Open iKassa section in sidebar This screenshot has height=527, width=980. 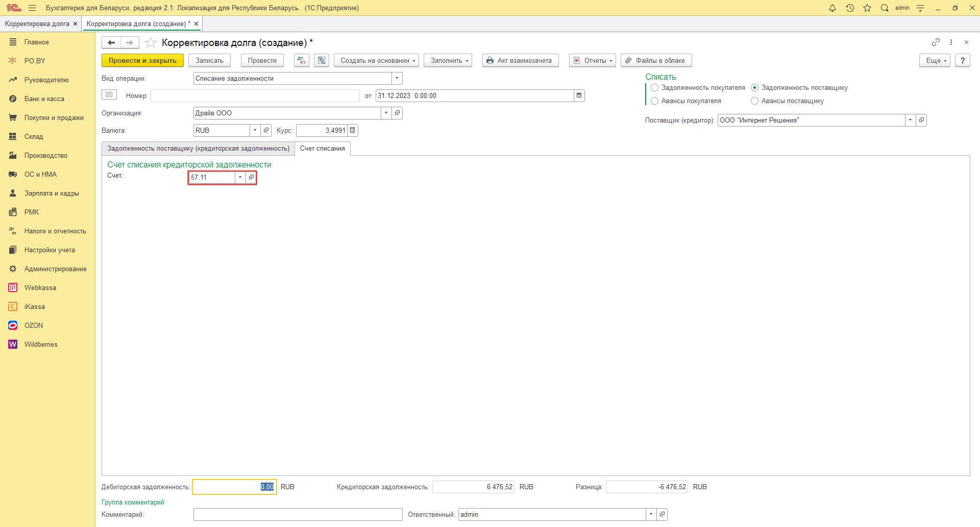coord(35,306)
